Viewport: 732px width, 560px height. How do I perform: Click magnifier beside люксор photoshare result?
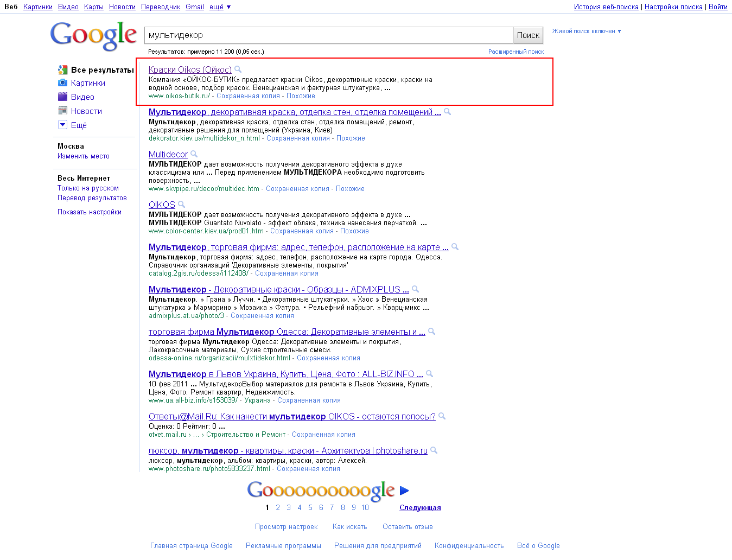[434, 450]
